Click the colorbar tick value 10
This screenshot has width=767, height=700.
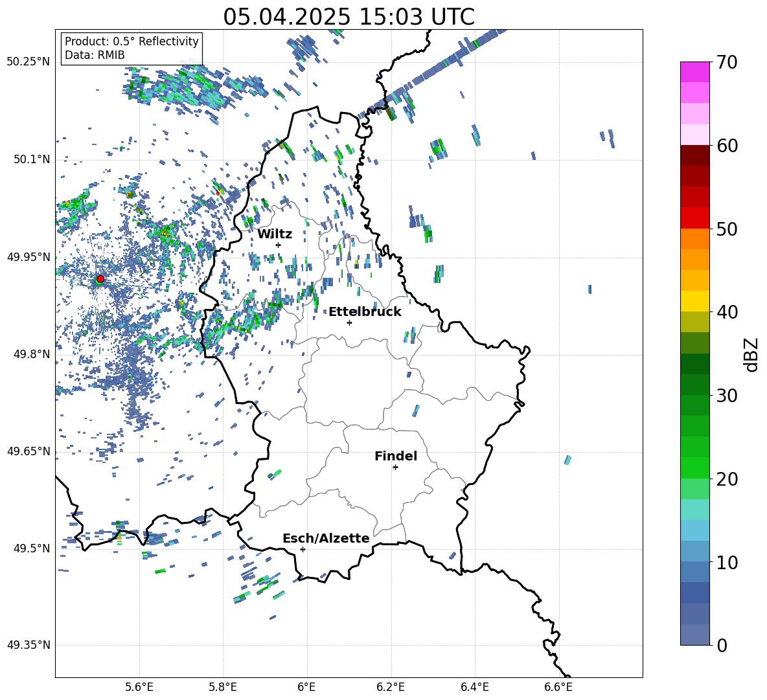pos(727,562)
